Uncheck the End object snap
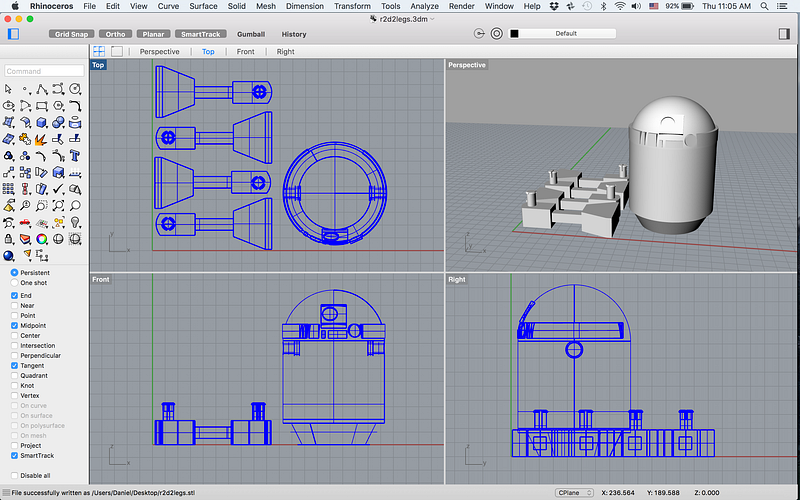The width and height of the screenshot is (800, 500). (x=14, y=295)
